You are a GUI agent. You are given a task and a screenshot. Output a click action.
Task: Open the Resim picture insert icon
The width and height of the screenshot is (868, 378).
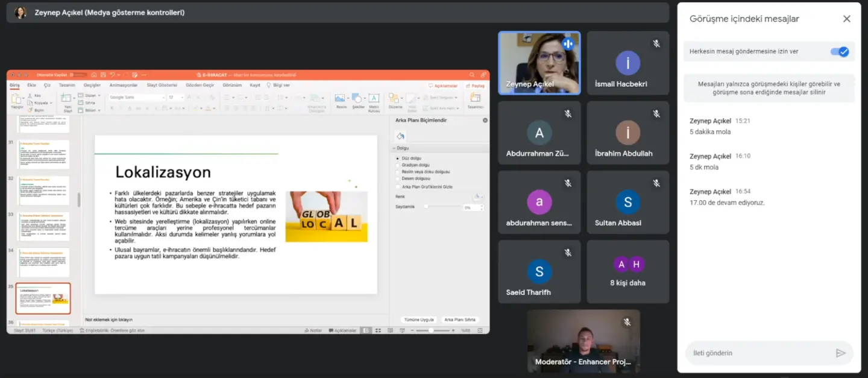tap(341, 100)
